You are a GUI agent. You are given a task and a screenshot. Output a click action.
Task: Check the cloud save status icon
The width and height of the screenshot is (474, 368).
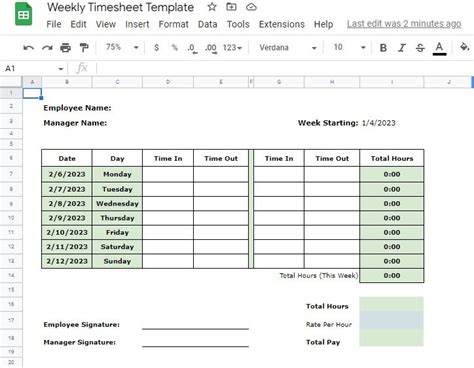tap(251, 7)
